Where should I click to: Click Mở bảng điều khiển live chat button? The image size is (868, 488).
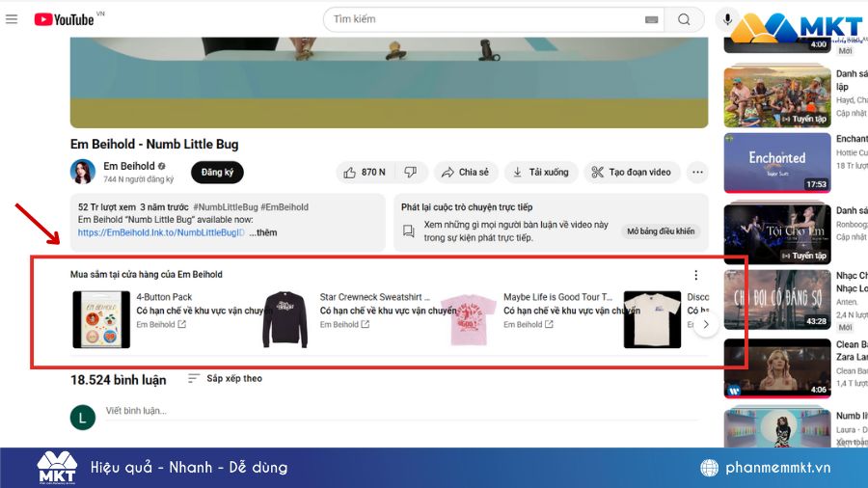(x=661, y=231)
